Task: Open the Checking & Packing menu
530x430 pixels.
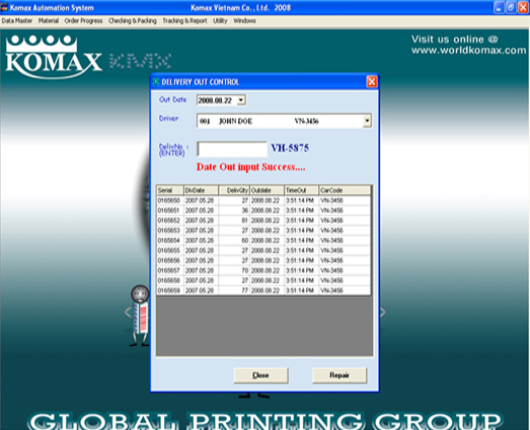Action: point(132,21)
